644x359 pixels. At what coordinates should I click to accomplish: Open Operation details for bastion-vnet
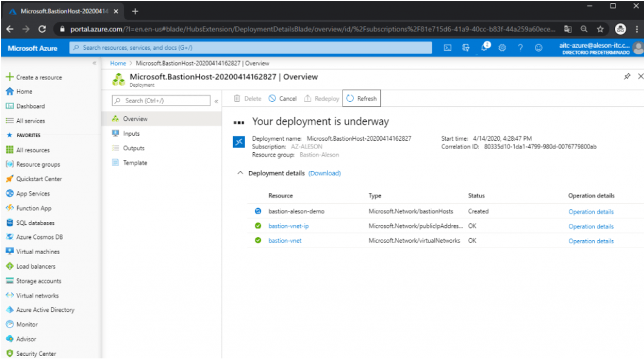(x=591, y=241)
